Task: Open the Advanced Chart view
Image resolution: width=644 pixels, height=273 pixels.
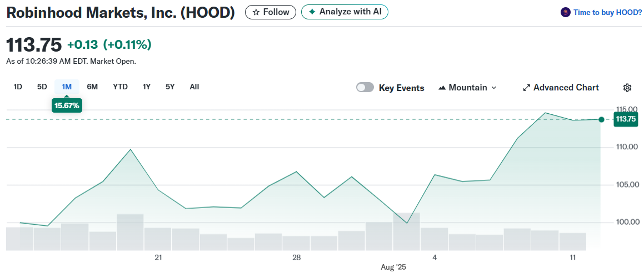Action: (x=561, y=88)
